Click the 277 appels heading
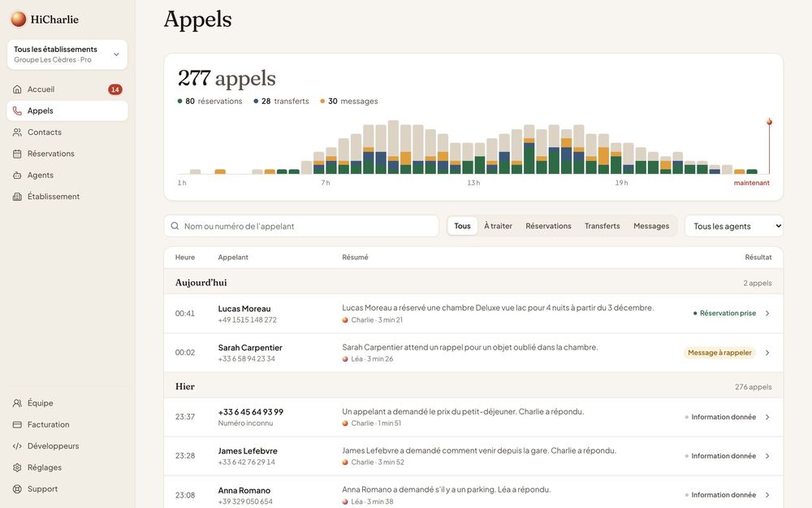 pyautogui.click(x=227, y=78)
